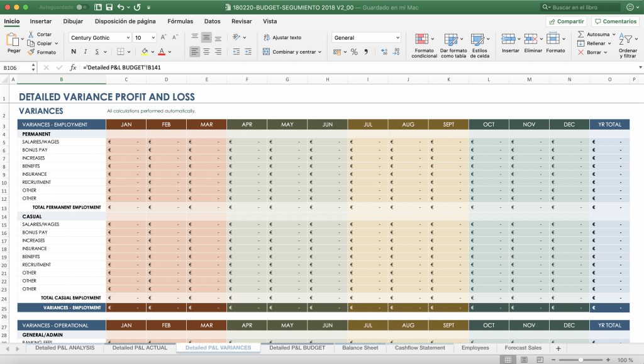The width and height of the screenshot is (644, 364).
Task: Apply comma style icon
Action: click(366, 52)
